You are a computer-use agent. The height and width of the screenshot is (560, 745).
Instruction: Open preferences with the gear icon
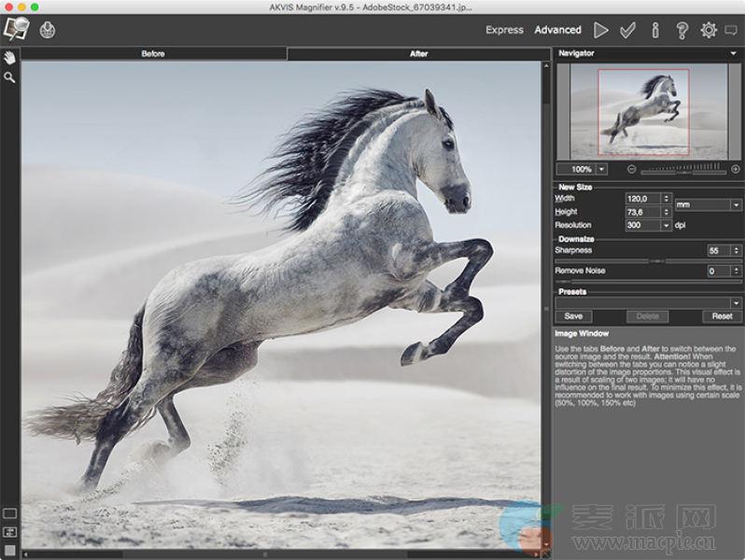[709, 30]
